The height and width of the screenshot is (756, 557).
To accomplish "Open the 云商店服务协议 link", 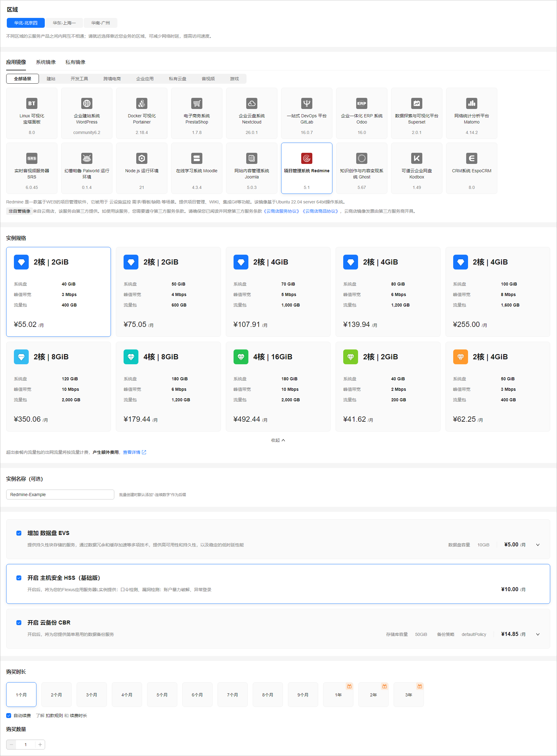I will [281, 211].
